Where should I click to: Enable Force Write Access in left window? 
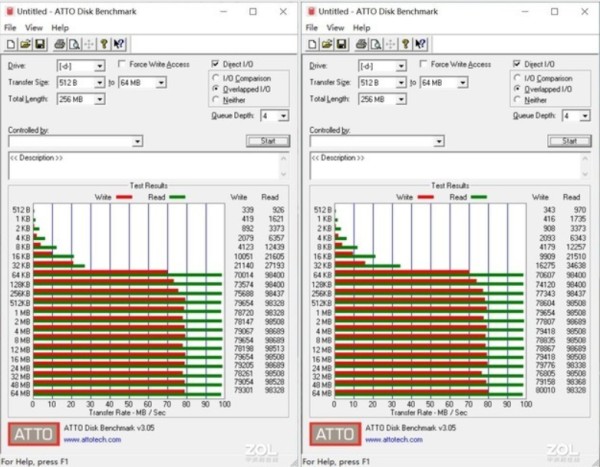[x=120, y=64]
